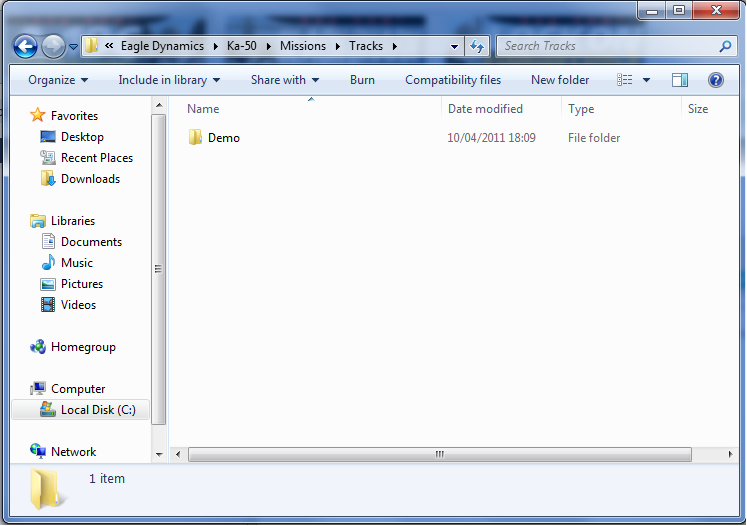
Task: Select Network in sidebar
Action: click(x=73, y=452)
